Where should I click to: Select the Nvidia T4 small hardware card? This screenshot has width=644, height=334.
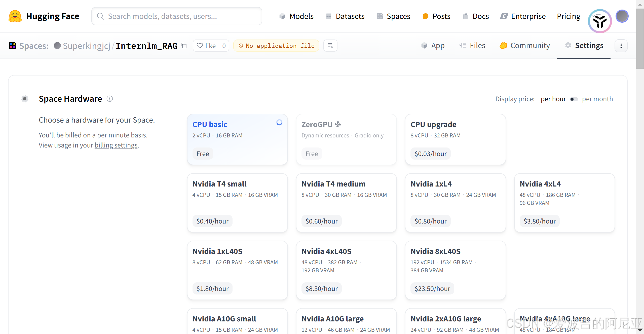click(x=237, y=203)
